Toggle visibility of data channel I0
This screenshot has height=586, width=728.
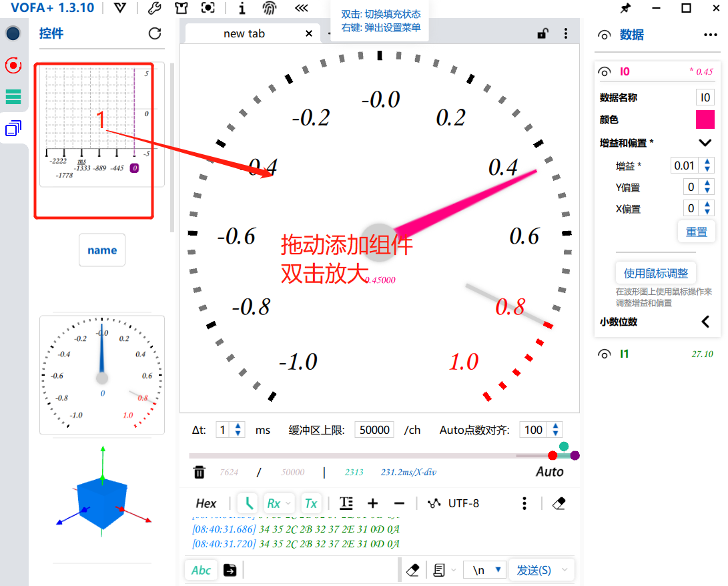[605, 71]
